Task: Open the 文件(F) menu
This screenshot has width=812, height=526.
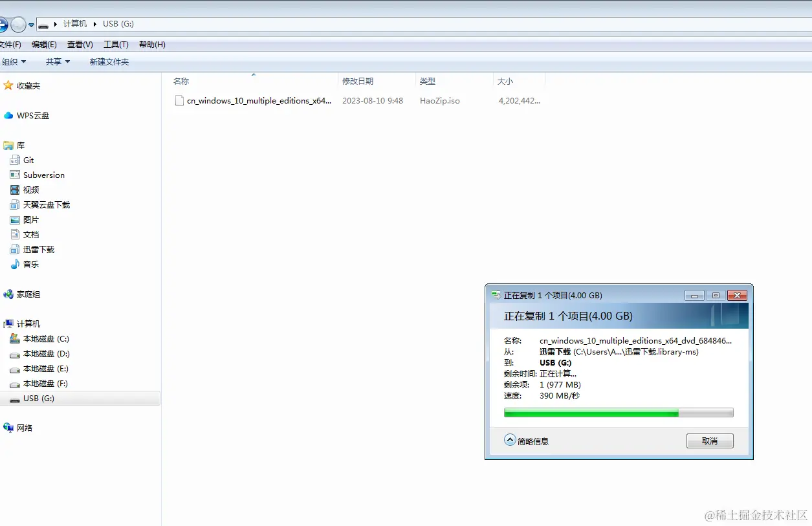Action: point(10,45)
